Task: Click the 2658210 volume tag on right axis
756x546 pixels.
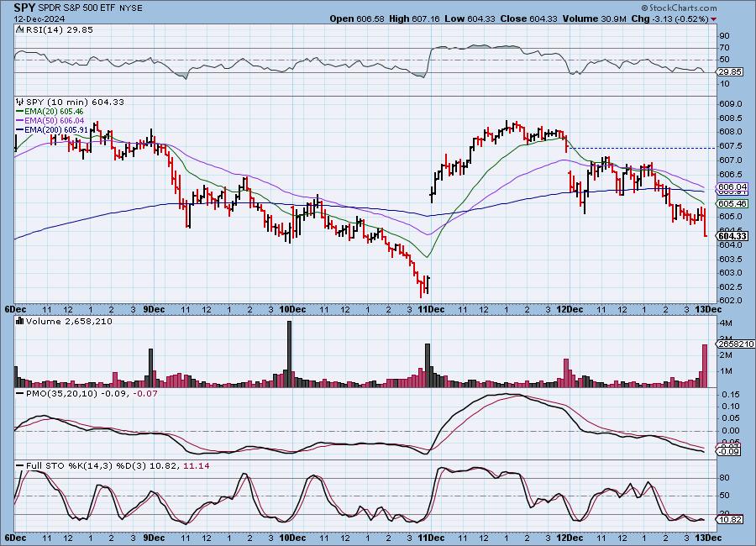Action: pyautogui.click(x=736, y=344)
